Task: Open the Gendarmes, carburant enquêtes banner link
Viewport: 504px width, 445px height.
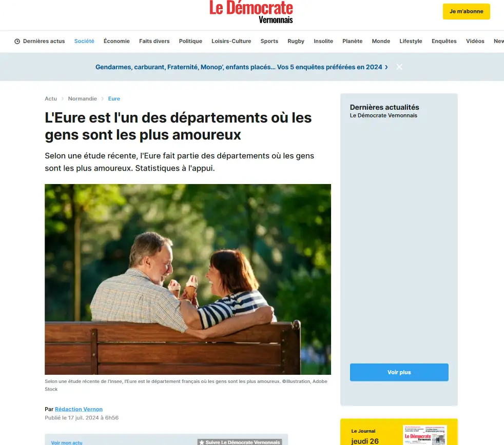Action: (x=239, y=67)
